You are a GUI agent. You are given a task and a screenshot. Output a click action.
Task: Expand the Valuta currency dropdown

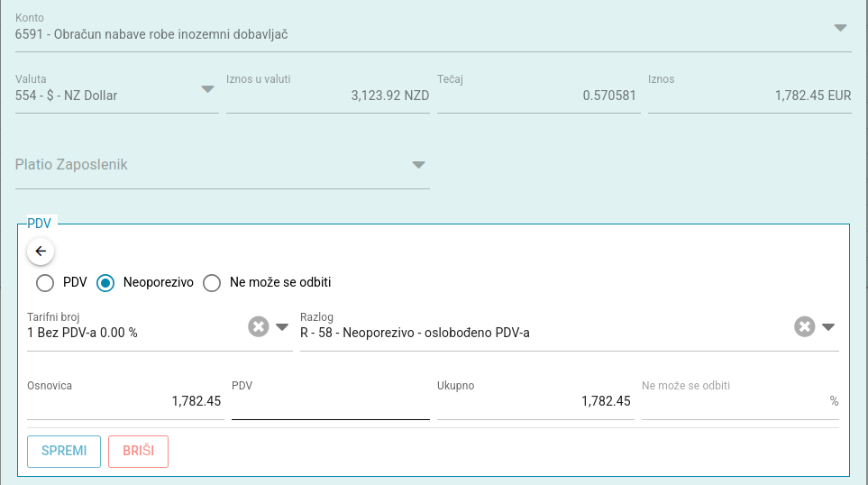207,88
